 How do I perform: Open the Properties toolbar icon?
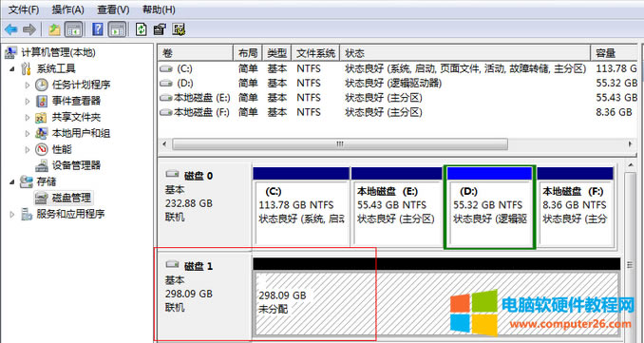point(160,29)
